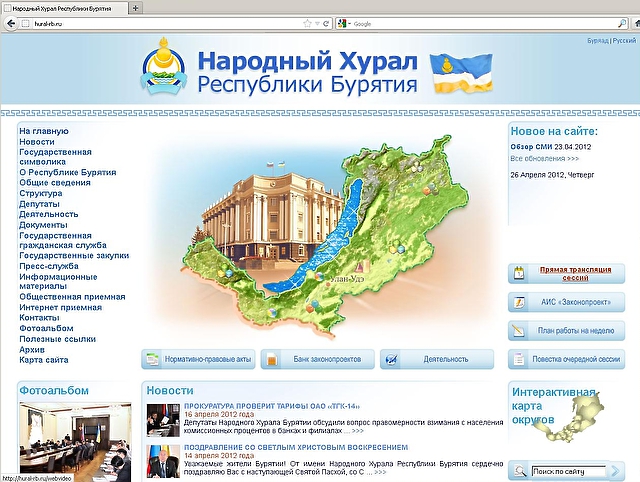This screenshot has height=482, width=640.
Task: Switch language to Буряад
Action: click(x=598, y=41)
